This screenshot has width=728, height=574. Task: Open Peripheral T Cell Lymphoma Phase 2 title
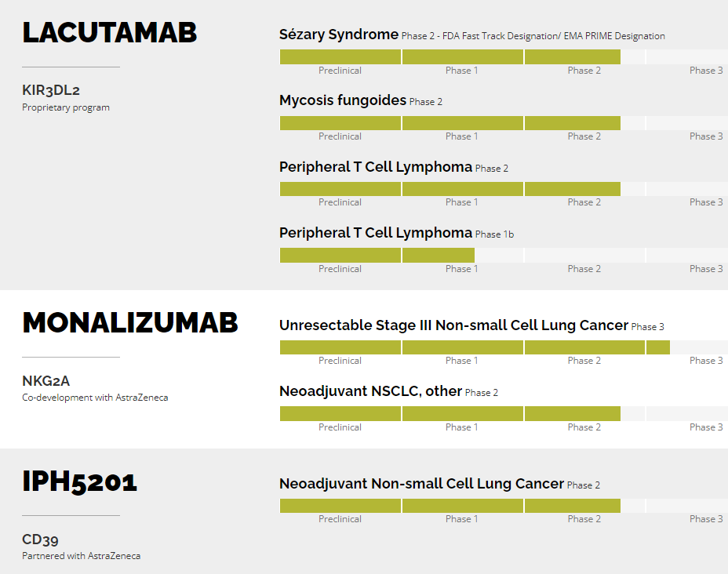376,167
